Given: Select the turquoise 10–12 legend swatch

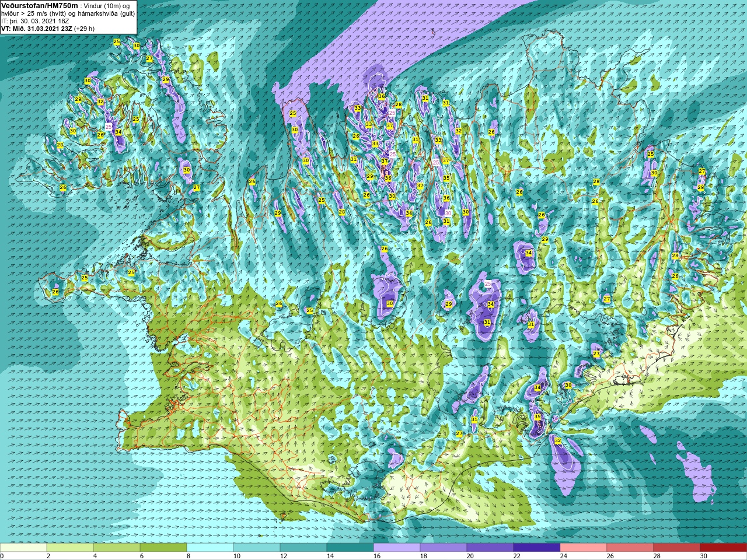Looking at the screenshot, I should pos(257,548).
